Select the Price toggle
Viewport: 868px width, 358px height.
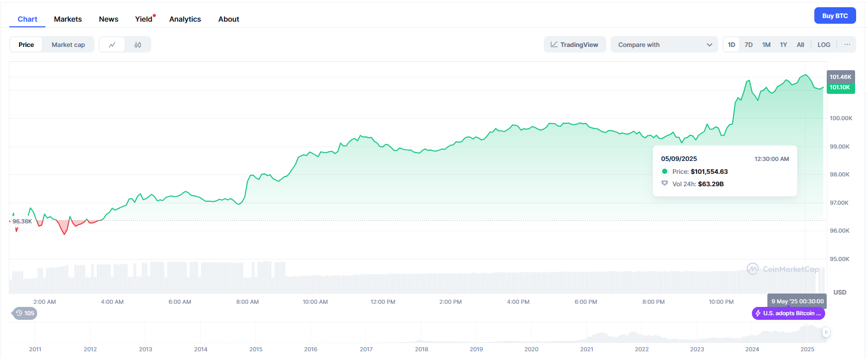[x=26, y=45]
